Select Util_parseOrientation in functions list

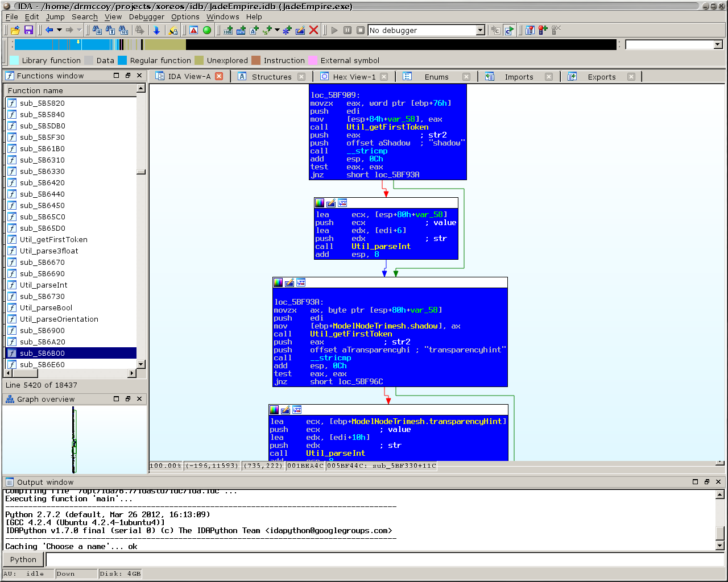coord(71,319)
